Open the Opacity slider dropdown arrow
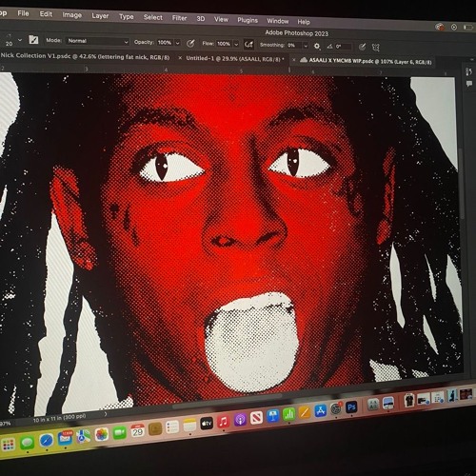 (178, 43)
